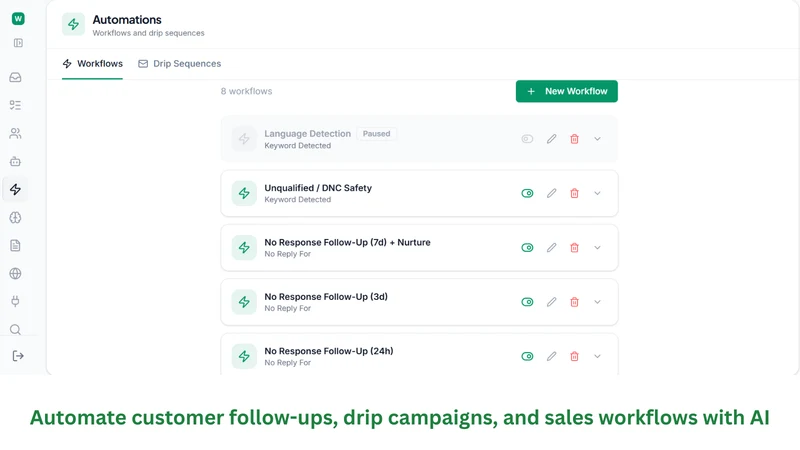Click the Automations page heading
Screen dimensions: 800x450
(127, 20)
